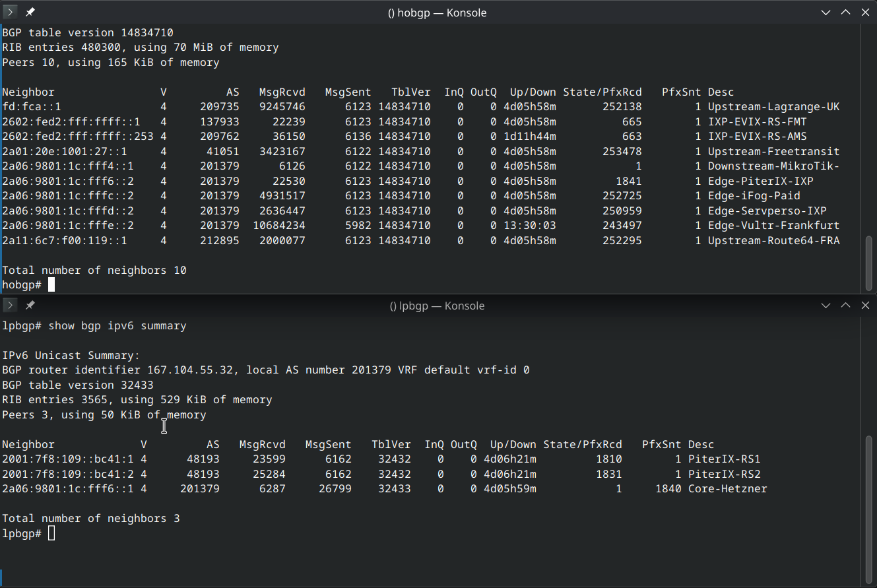Click 'RIB entries 3565' line
Image resolution: width=877 pixels, height=588 pixels.
point(137,400)
